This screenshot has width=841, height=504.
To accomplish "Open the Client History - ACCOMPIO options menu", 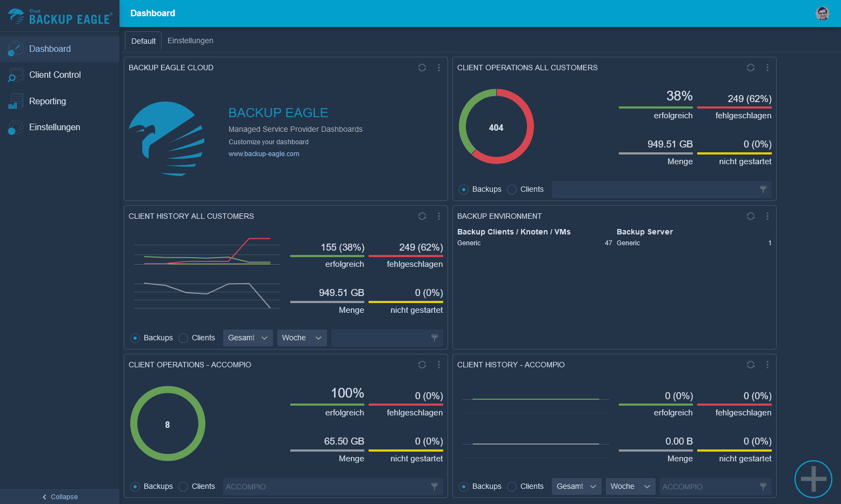I will tap(767, 365).
